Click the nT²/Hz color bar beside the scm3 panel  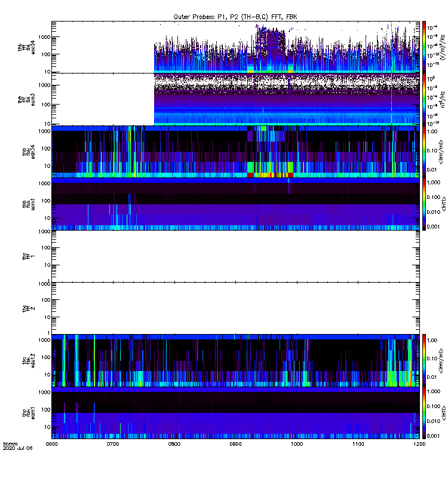click(424, 99)
